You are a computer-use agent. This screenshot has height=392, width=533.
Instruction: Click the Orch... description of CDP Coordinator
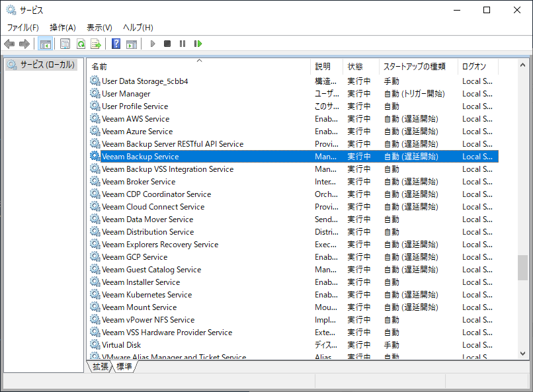[x=326, y=194]
